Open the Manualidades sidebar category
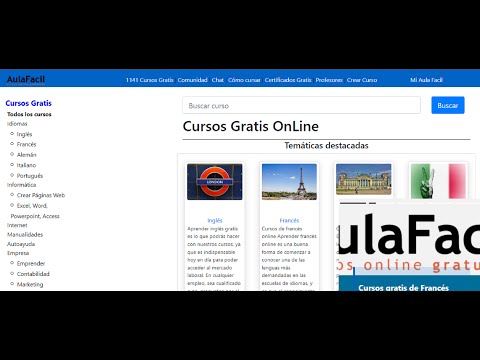 pyautogui.click(x=25, y=235)
